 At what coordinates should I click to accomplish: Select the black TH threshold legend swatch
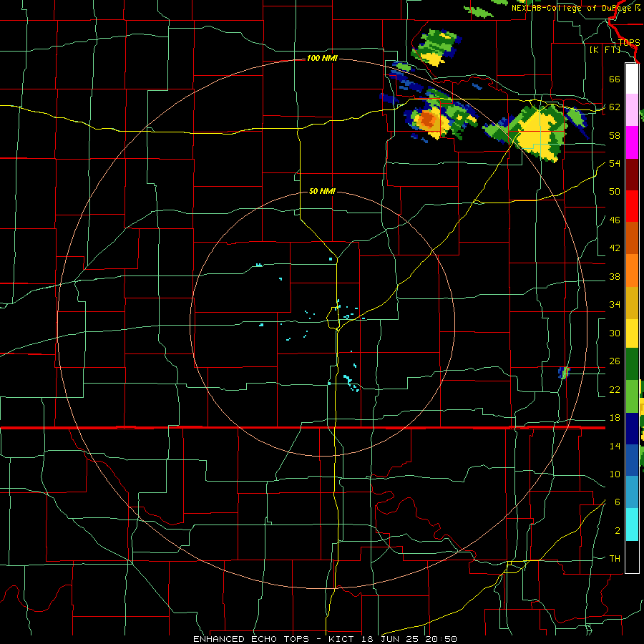click(632, 557)
